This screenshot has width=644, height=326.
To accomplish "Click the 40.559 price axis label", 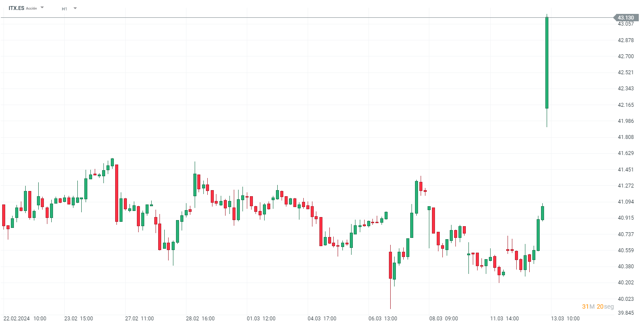I will click(625, 250).
